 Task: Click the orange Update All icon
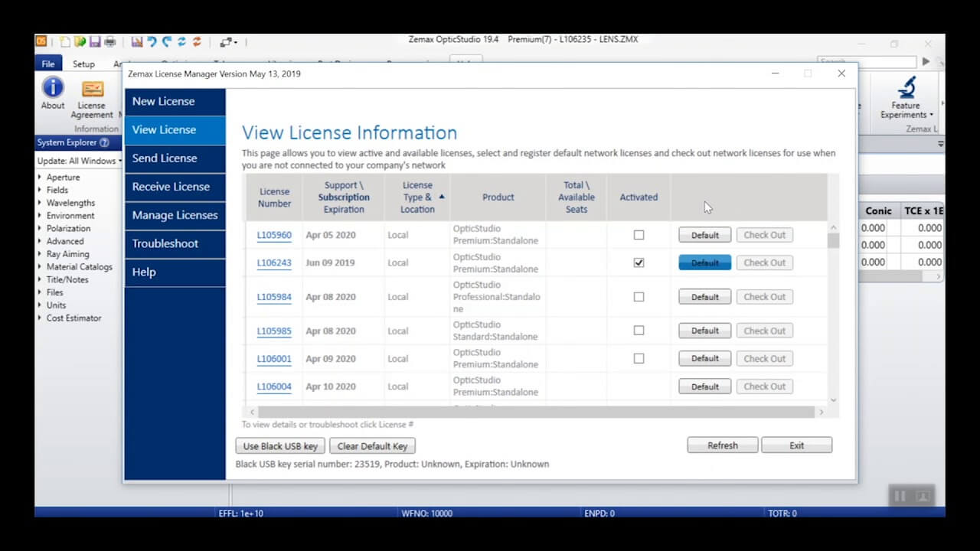point(198,41)
